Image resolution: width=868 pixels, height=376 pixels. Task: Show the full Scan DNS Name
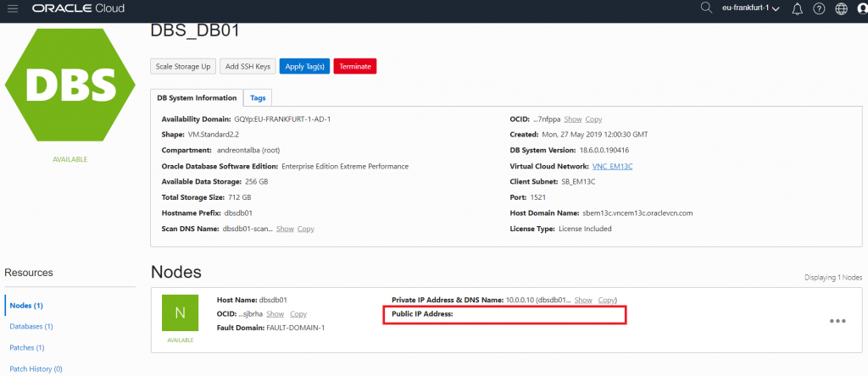[285, 229]
